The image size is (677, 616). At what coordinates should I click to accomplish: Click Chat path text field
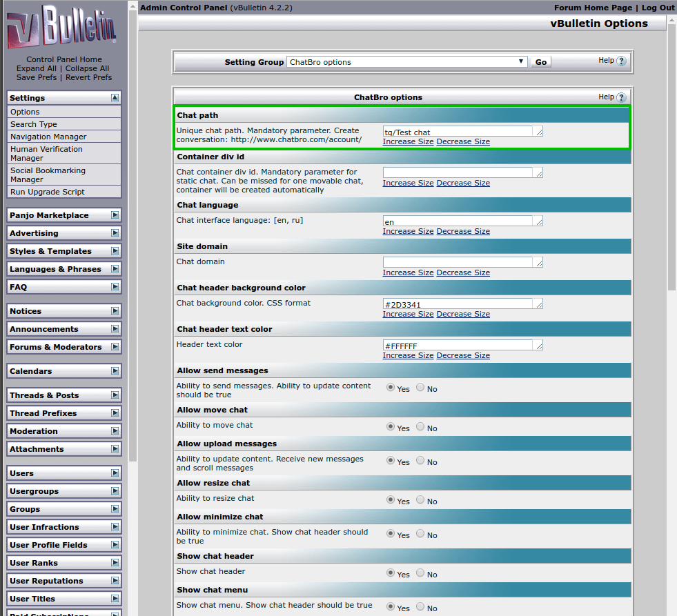click(462, 131)
